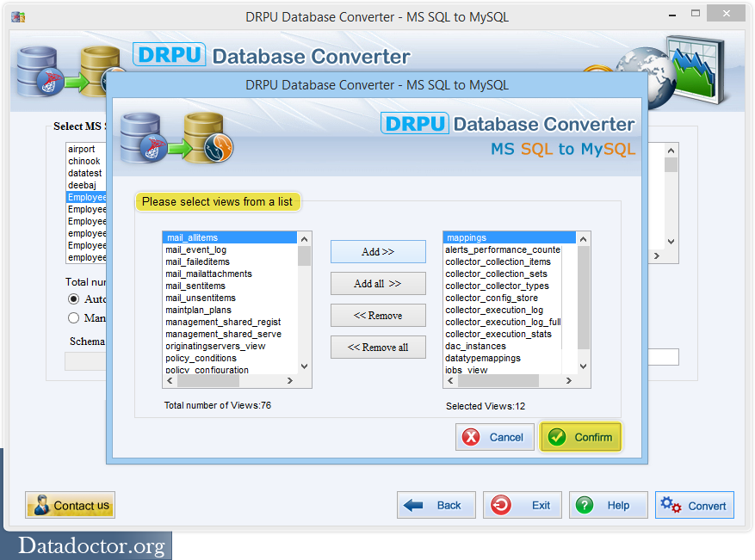Click down arrow of main window list scrollbar

coord(671,242)
